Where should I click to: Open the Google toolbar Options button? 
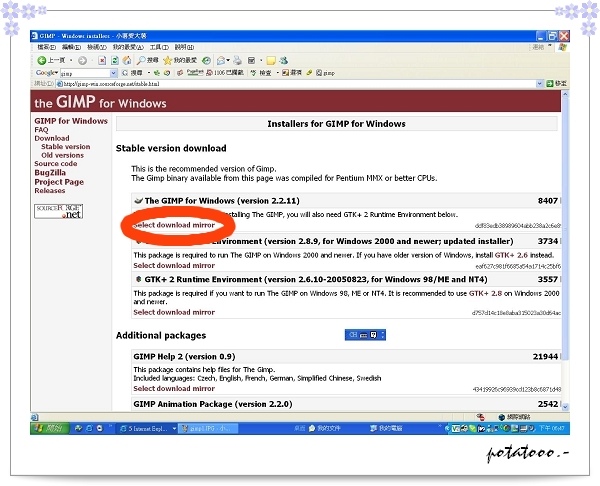tap(292, 73)
